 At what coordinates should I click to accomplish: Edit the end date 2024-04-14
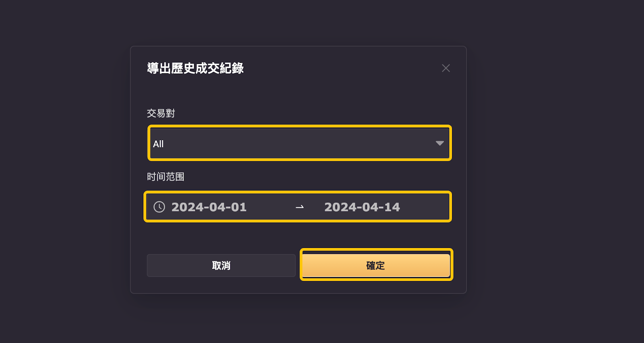(362, 207)
